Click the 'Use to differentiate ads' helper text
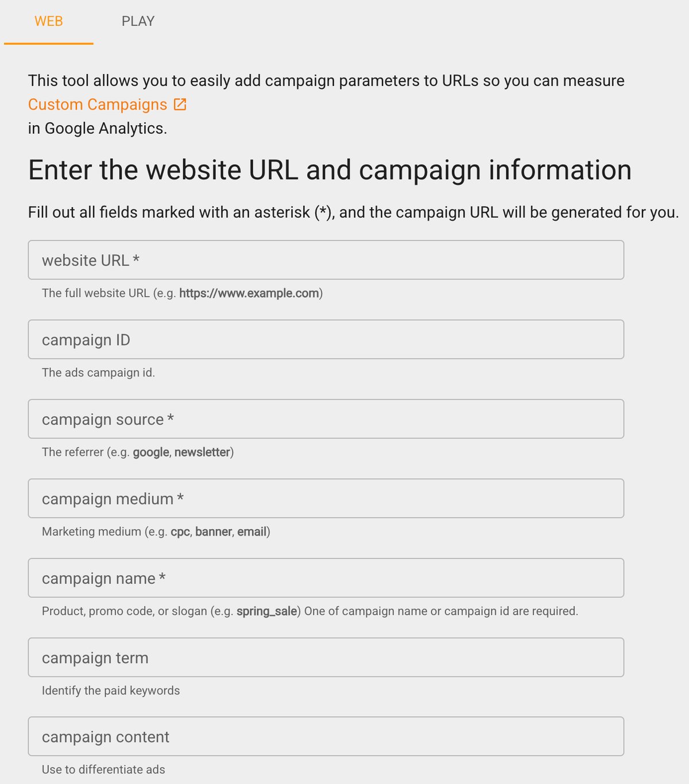This screenshot has height=784, width=689. pyautogui.click(x=103, y=770)
